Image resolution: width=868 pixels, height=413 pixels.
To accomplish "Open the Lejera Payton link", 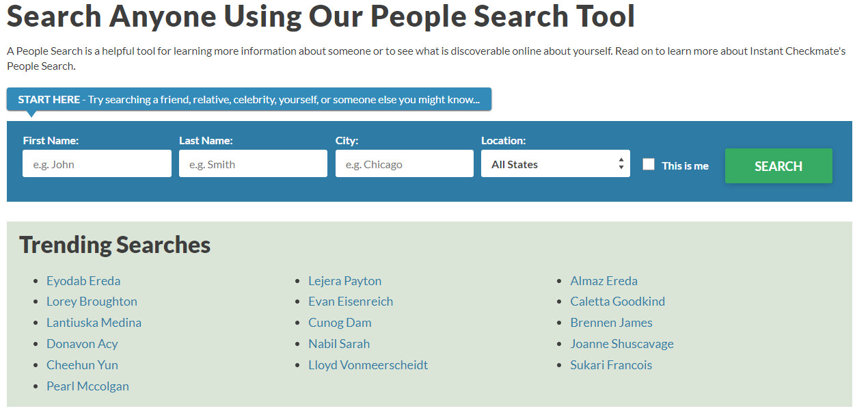I will (345, 280).
